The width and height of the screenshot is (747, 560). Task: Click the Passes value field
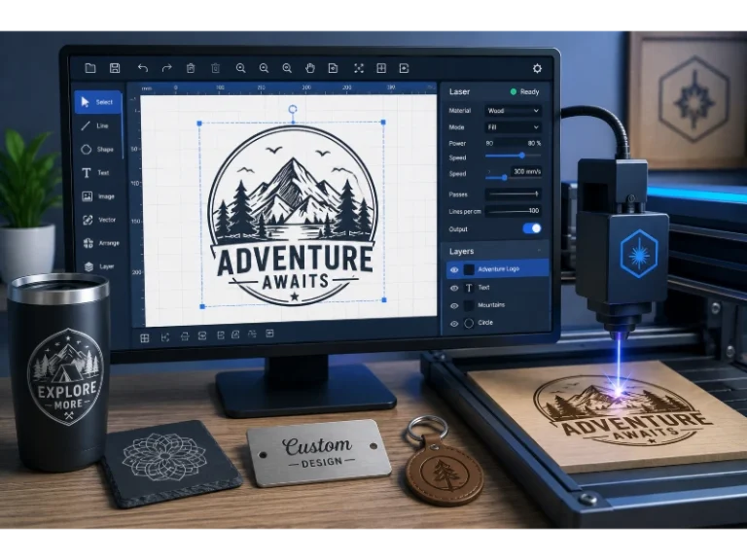tap(514, 193)
